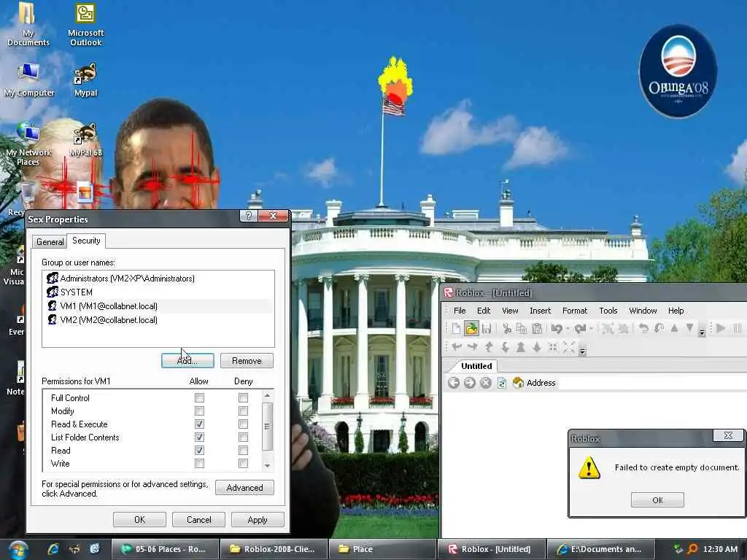This screenshot has height=560, width=747.
Task: Open Microsoft Outlook desktop icon
Action: 86,25
